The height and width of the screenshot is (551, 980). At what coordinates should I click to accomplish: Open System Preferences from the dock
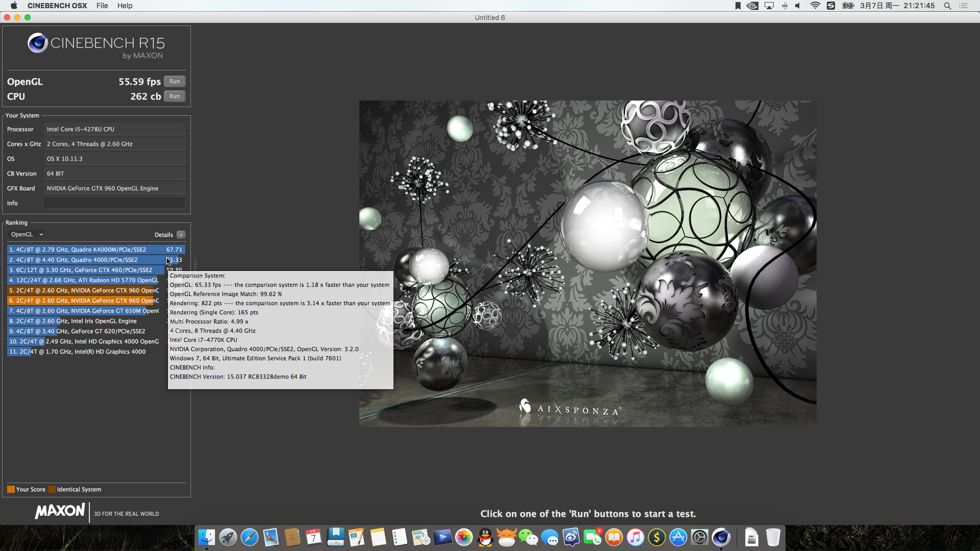pyautogui.click(x=700, y=537)
